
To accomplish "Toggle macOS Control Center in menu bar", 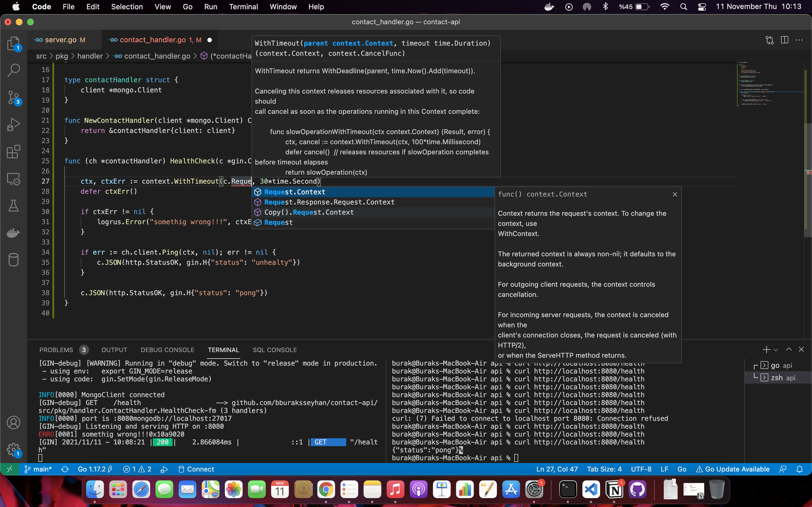I will coord(701,7).
